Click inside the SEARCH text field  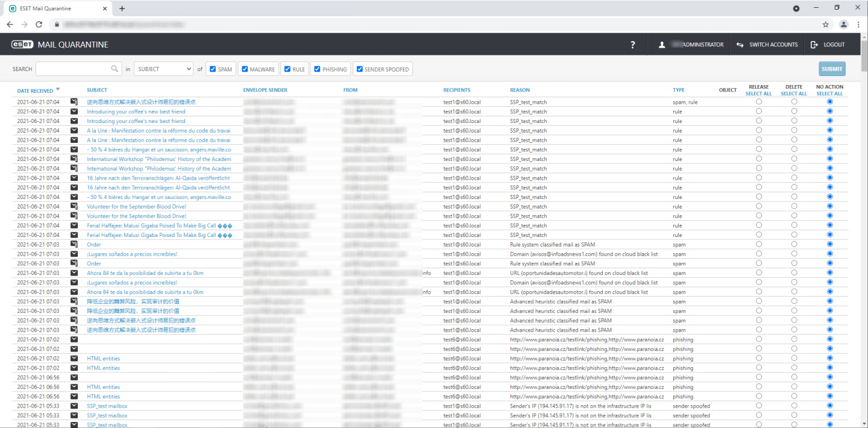pos(75,69)
